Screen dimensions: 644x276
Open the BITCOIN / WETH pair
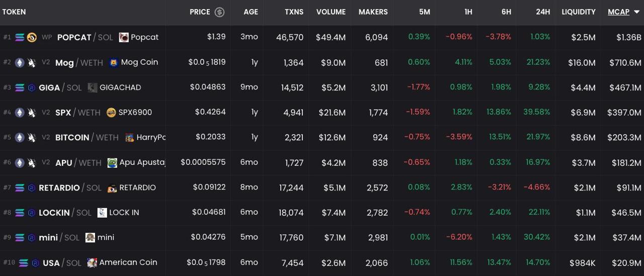(x=87, y=138)
